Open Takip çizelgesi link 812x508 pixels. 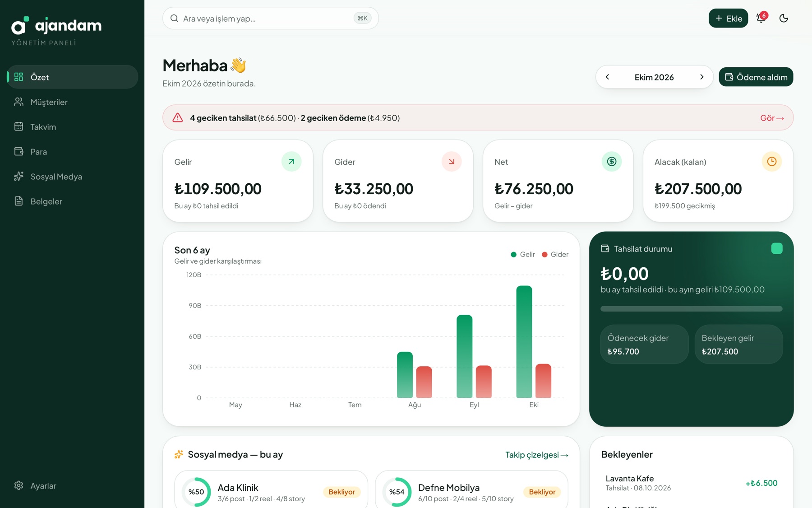tap(536, 455)
